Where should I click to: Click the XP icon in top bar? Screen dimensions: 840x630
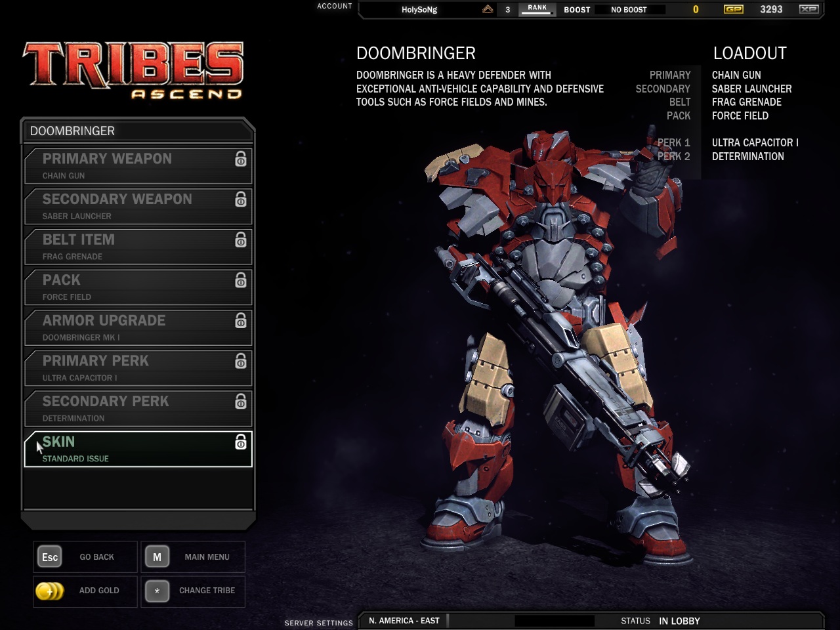point(808,9)
